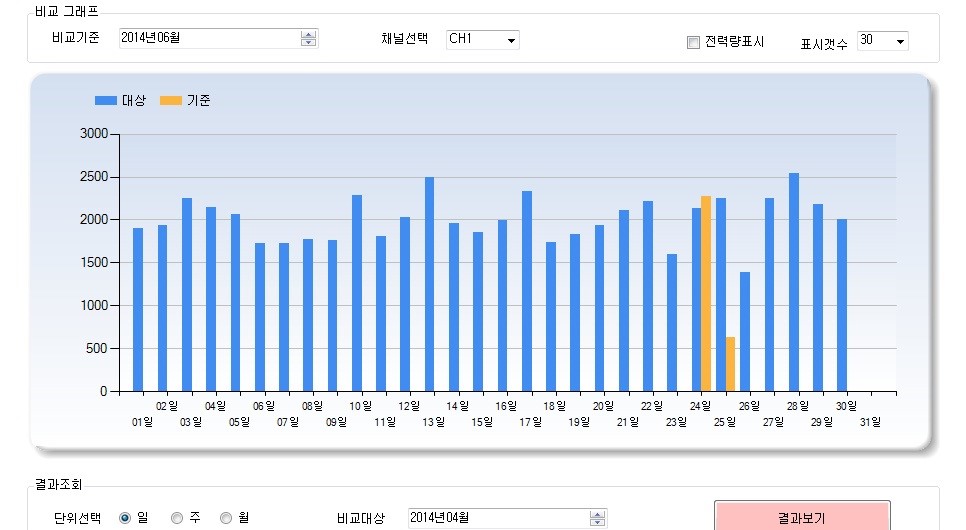Increase the 2014년06월 spinner value
Viewport: 966px width, 530px height.
308,35
